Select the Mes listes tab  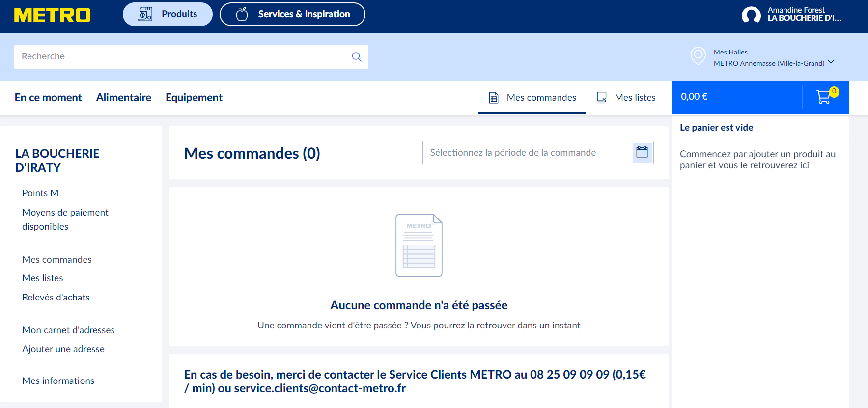[x=626, y=98]
